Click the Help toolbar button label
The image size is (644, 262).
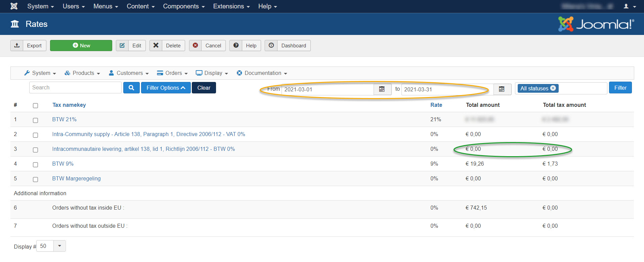point(251,46)
